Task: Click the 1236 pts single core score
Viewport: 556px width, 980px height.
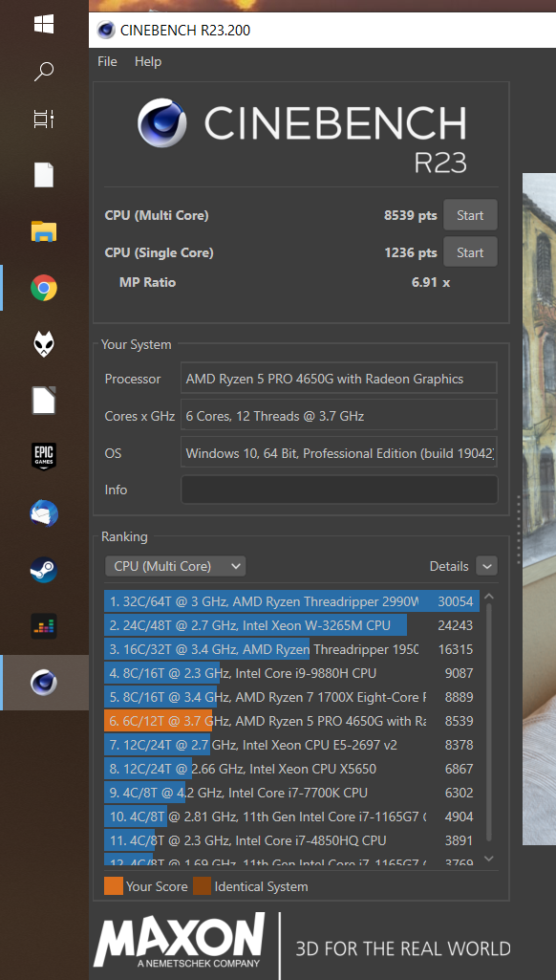Action: pyautogui.click(x=411, y=252)
